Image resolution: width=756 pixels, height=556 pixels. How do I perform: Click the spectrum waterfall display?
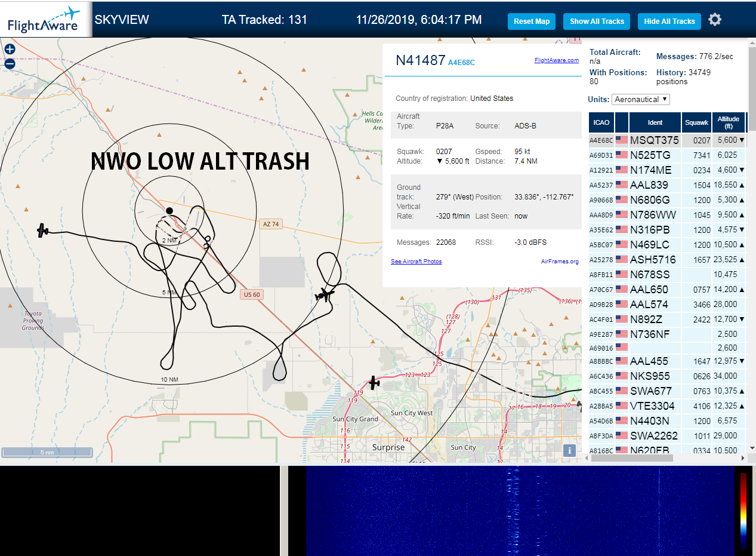520,511
